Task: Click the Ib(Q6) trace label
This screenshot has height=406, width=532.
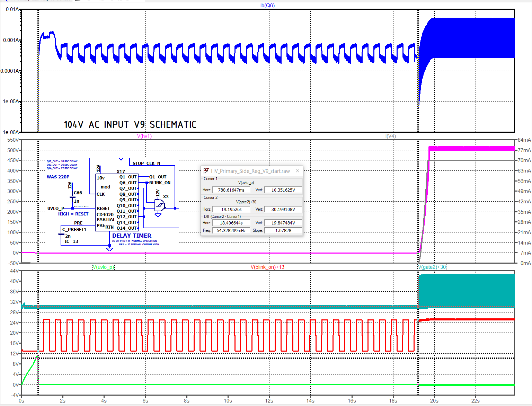Action: 267,6
